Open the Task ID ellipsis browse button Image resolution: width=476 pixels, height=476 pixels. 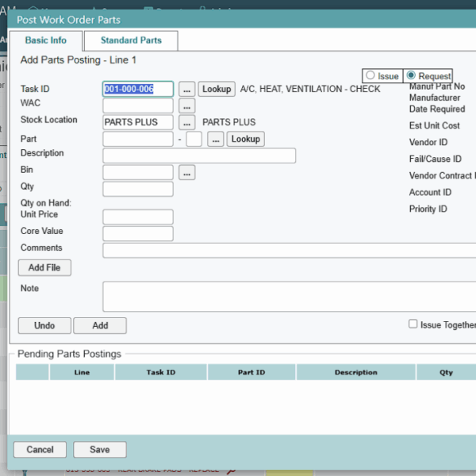tap(186, 89)
